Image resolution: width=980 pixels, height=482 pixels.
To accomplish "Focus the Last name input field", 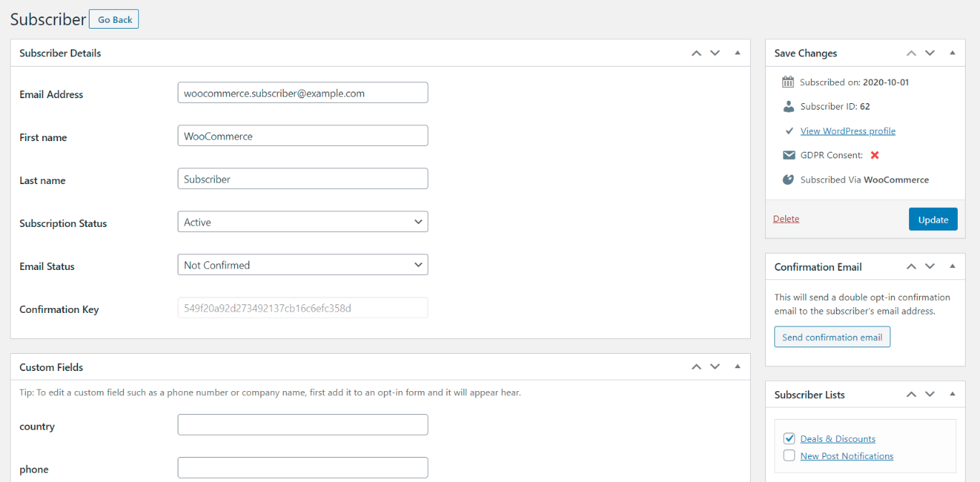I will 302,179.
